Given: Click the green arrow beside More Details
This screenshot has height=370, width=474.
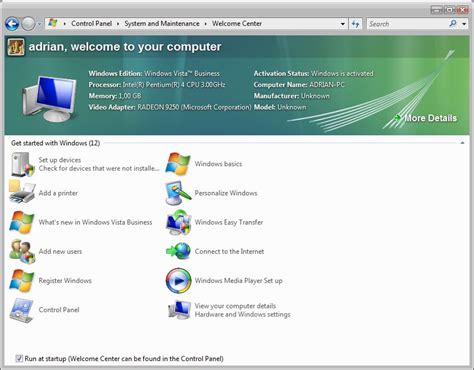Looking at the screenshot, I should [x=398, y=118].
